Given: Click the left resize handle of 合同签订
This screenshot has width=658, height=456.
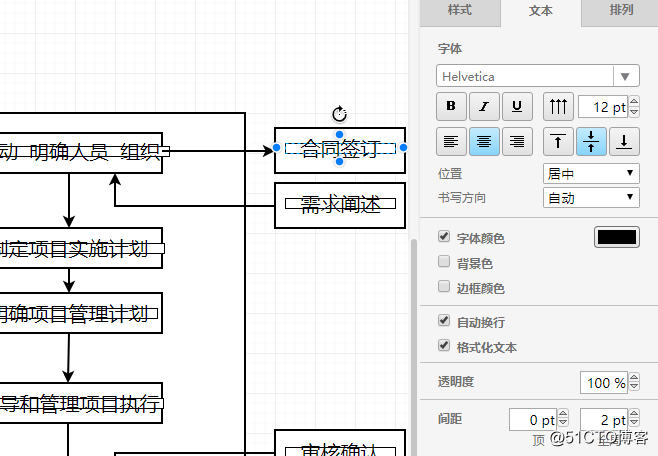Looking at the screenshot, I should 277,148.
